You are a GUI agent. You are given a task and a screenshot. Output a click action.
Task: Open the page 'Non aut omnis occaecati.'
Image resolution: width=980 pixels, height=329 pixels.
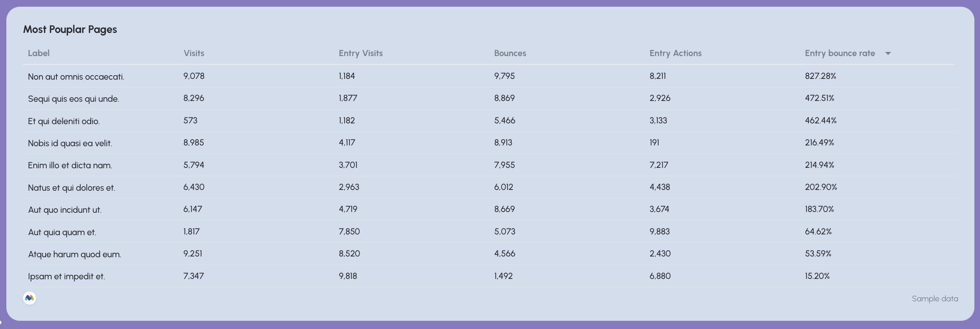point(76,76)
